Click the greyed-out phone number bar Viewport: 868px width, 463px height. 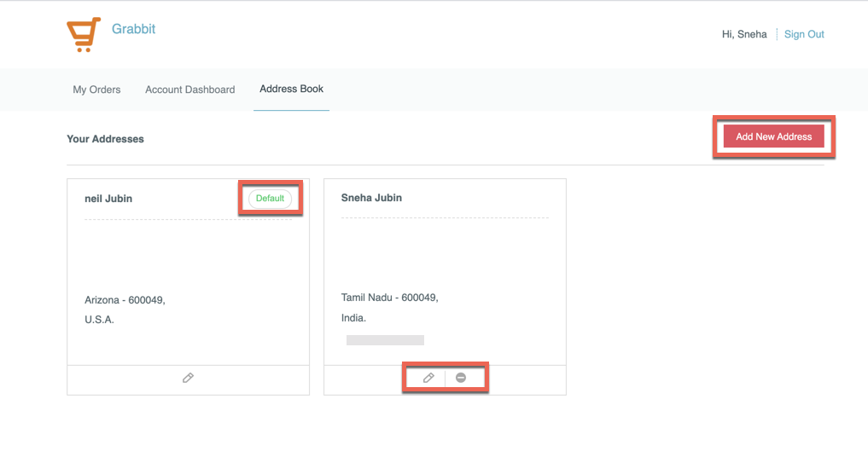click(385, 340)
